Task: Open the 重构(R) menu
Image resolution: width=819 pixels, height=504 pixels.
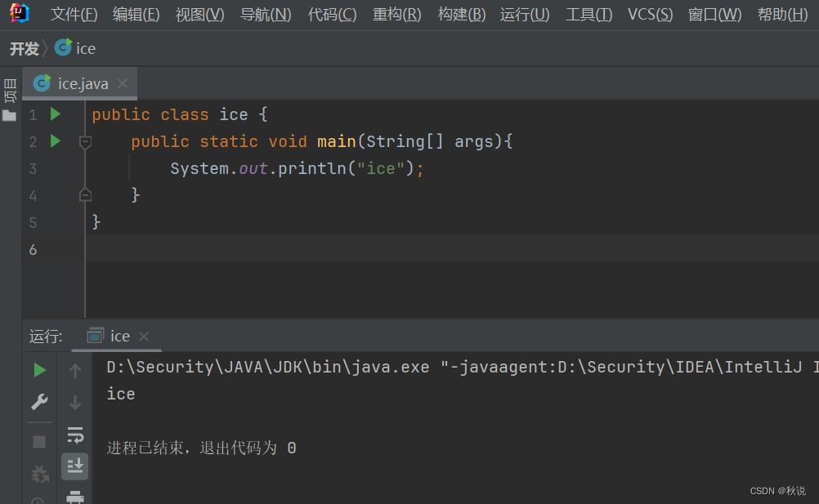Action: click(397, 15)
